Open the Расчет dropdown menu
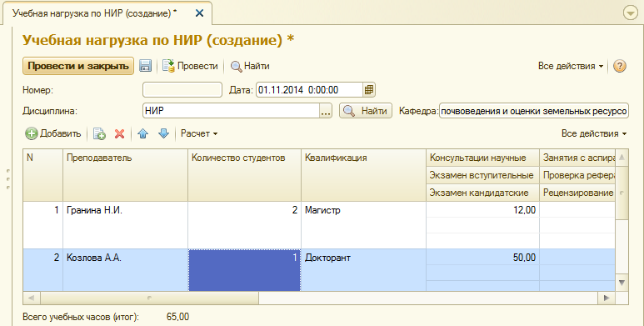The image size is (644, 326). tap(199, 133)
